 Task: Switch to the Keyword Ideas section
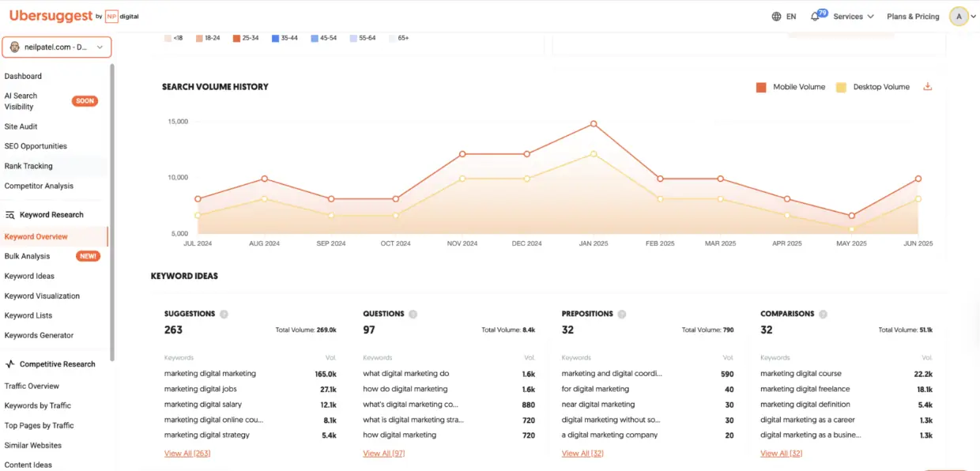click(x=30, y=276)
